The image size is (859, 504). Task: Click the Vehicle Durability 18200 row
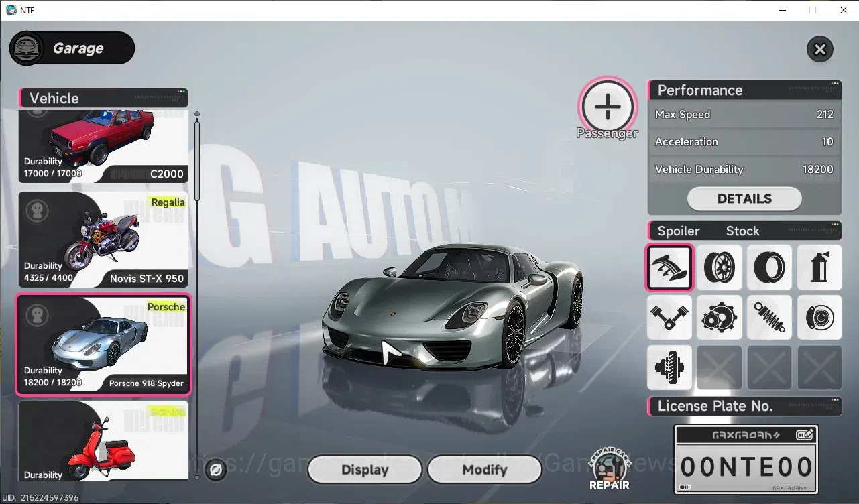coord(744,170)
